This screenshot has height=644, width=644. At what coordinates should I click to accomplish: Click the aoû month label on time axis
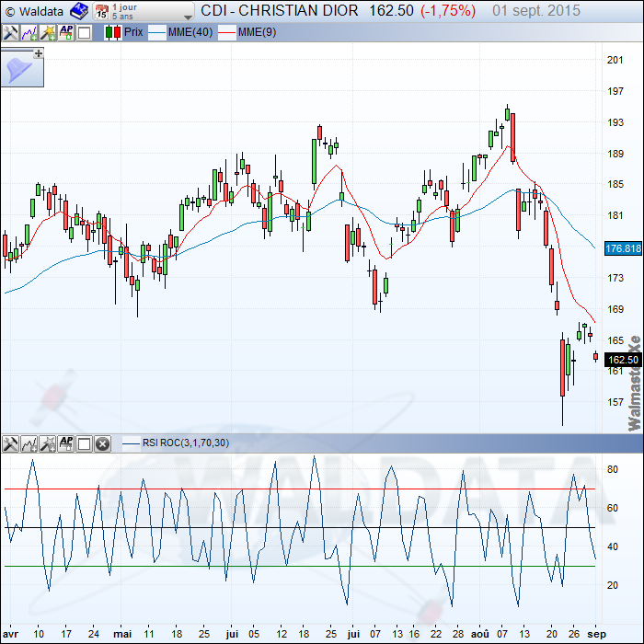pyautogui.click(x=479, y=634)
